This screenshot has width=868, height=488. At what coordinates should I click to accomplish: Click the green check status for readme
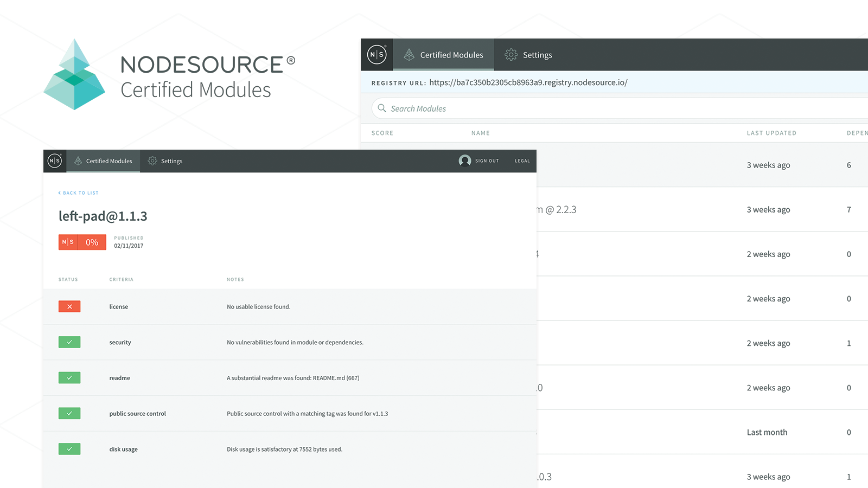(69, 378)
